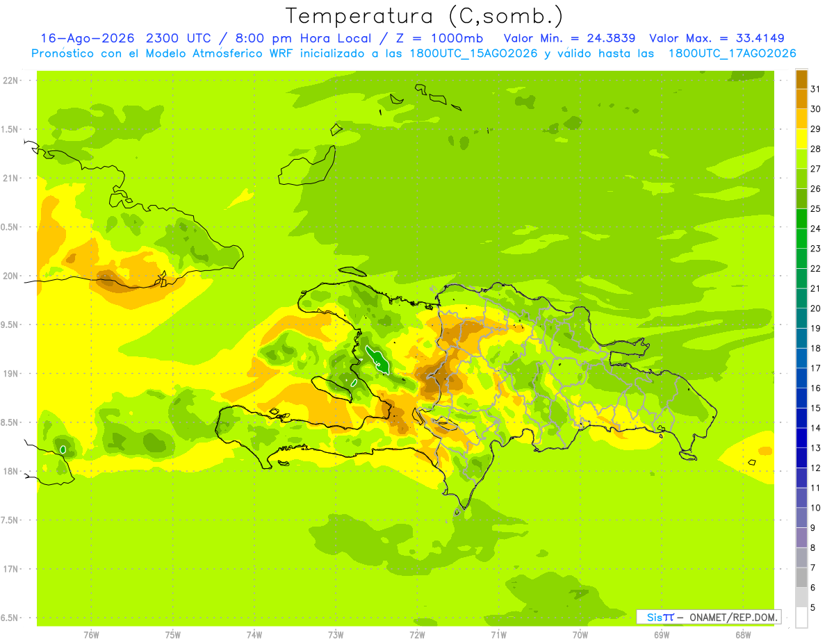Click the 72W longitude axis label

coord(417,634)
